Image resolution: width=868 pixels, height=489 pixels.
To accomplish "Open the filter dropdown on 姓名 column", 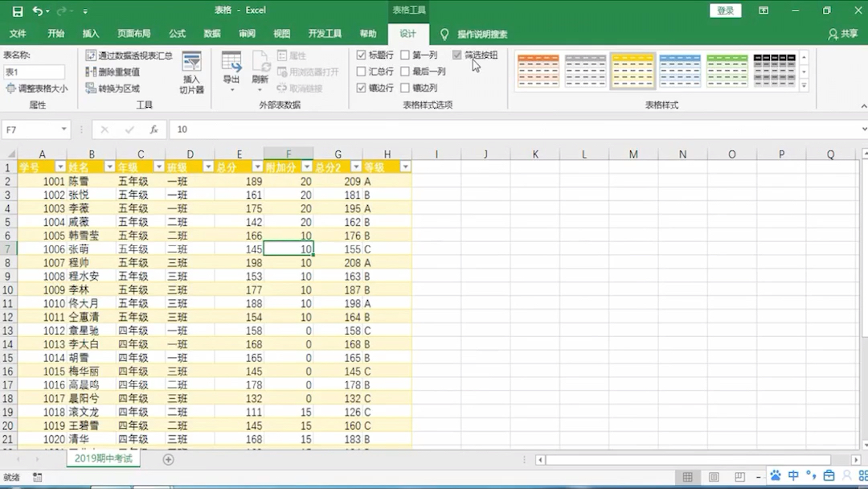I will click(x=109, y=166).
